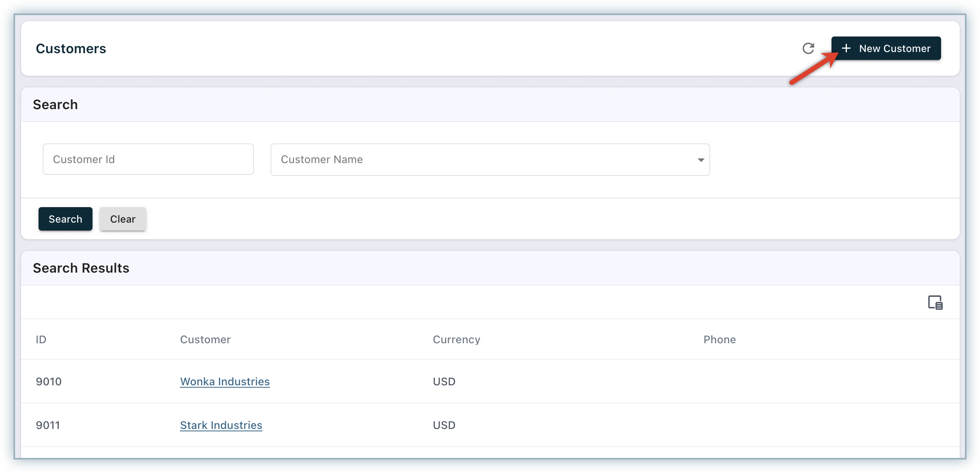Viewport: 980px width, 473px height.
Task: Select the row with ID 9011
Action: [x=48, y=425]
